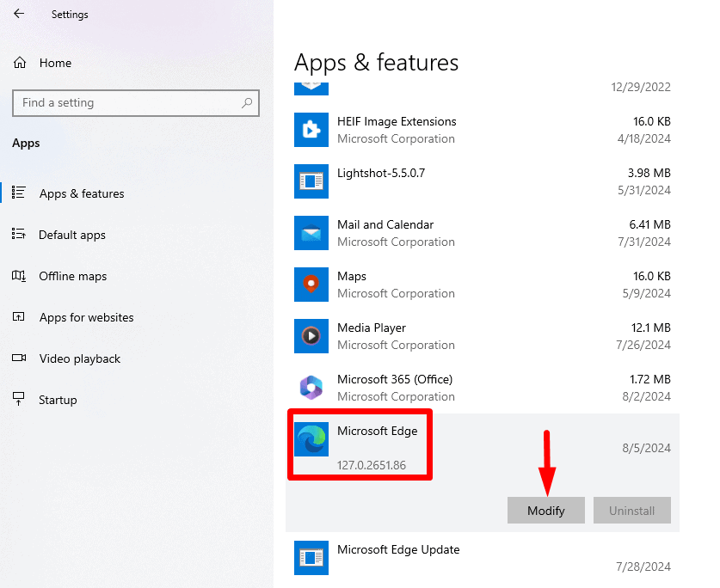The width and height of the screenshot is (720, 588).
Task: Click the Lightshot install date 5/31/2024
Action: (643, 190)
